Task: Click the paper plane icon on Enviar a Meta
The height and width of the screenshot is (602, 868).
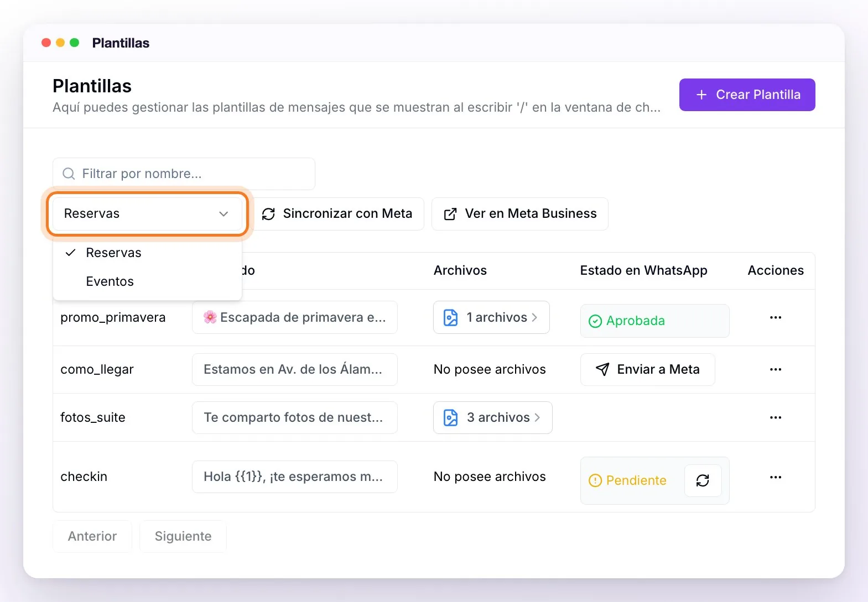Action: (602, 369)
